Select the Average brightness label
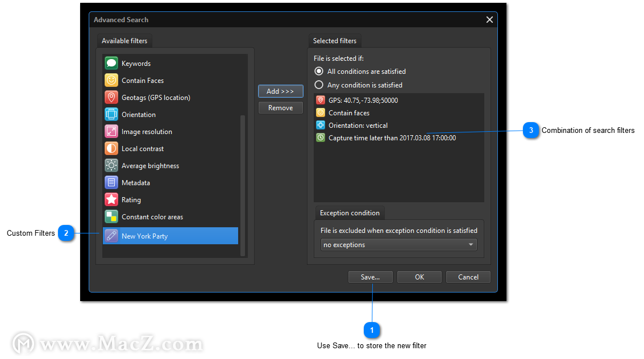The image size is (644, 359). point(150,166)
